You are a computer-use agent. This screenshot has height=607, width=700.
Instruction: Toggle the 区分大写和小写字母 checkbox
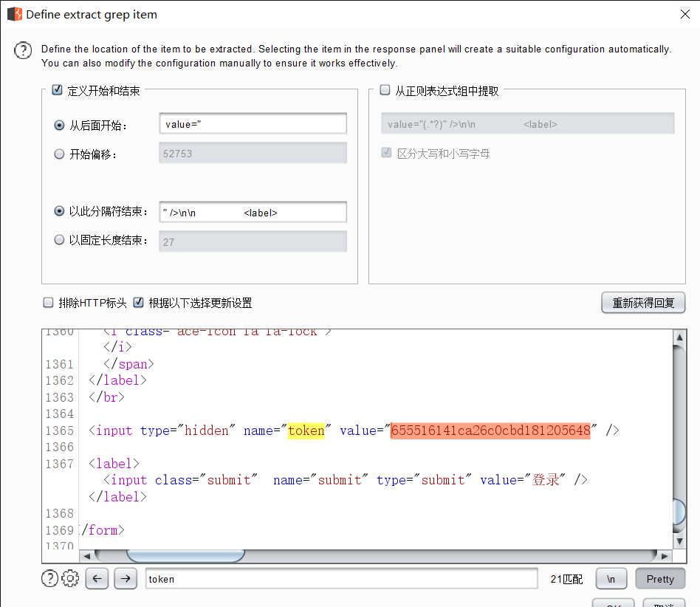coord(387,153)
